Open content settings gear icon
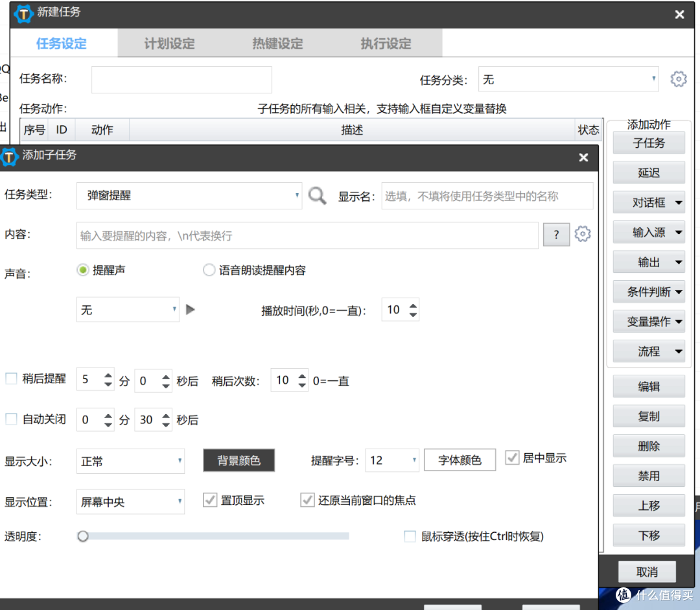The image size is (700, 610). coord(583,234)
